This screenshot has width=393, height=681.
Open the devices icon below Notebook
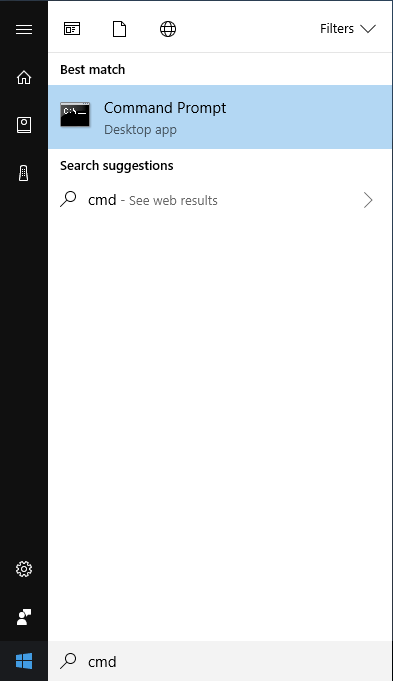[x=23, y=173]
